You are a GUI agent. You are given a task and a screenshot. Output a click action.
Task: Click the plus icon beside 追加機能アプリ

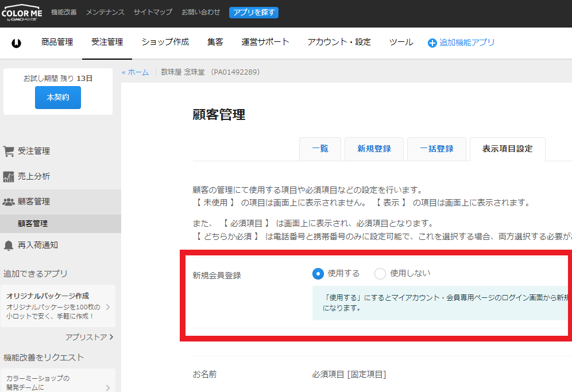[x=432, y=43]
